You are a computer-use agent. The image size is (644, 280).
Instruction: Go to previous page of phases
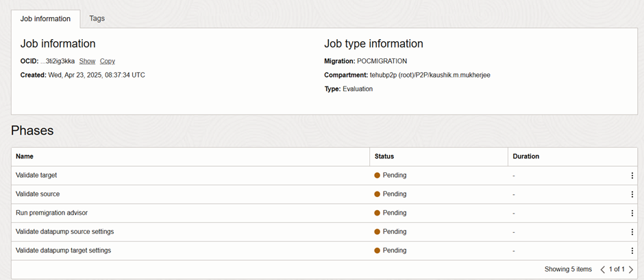(x=603, y=270)
